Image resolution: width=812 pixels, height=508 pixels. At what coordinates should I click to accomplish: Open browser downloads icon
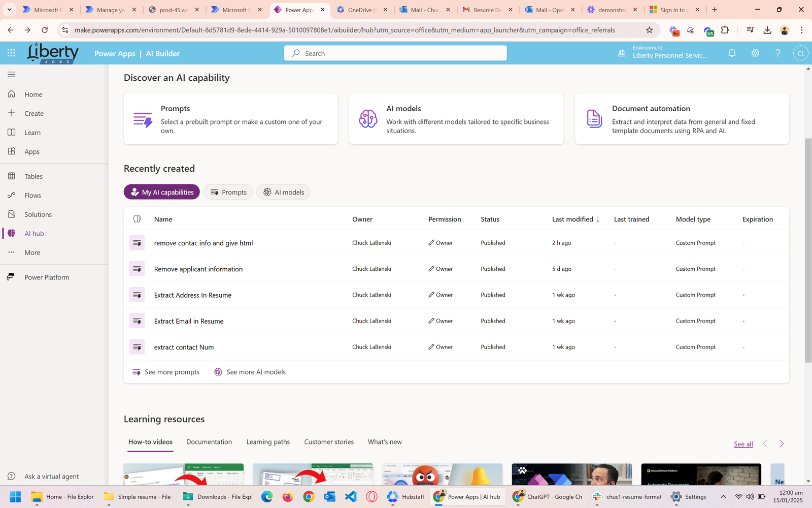pyautogui.click(x=767, y=30)
